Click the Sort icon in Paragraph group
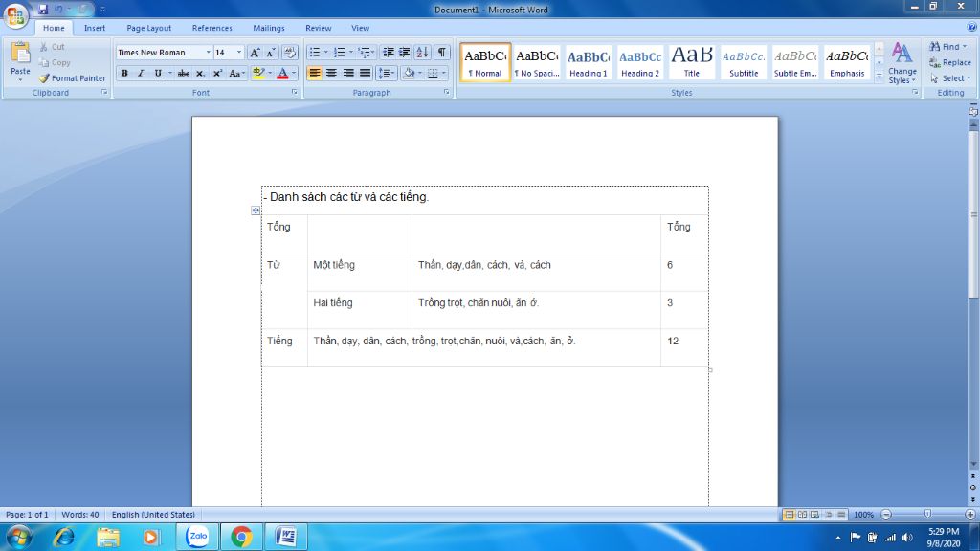 [422, 53]
